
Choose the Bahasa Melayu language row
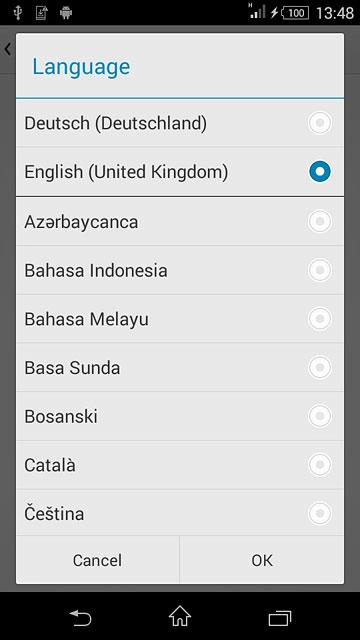[180, 319]
